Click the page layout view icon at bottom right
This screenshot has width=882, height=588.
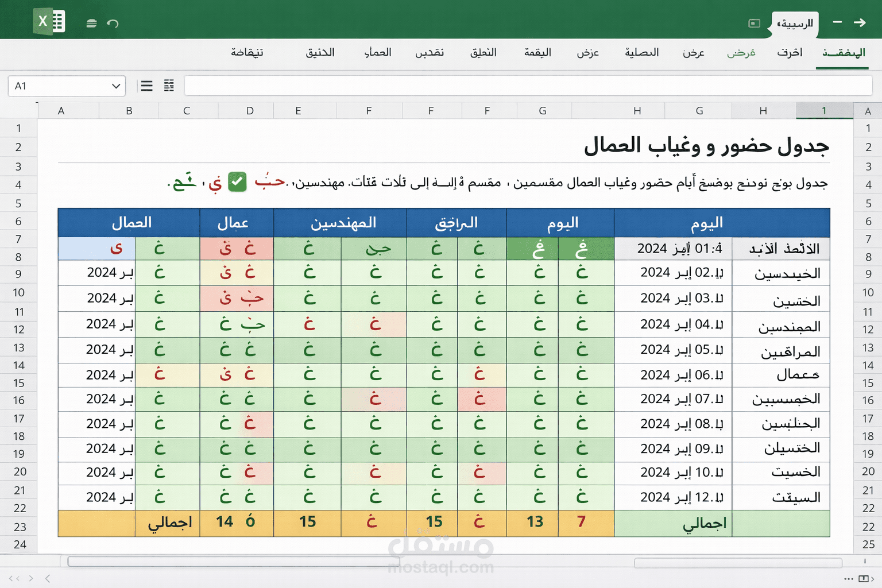point(863,579)
